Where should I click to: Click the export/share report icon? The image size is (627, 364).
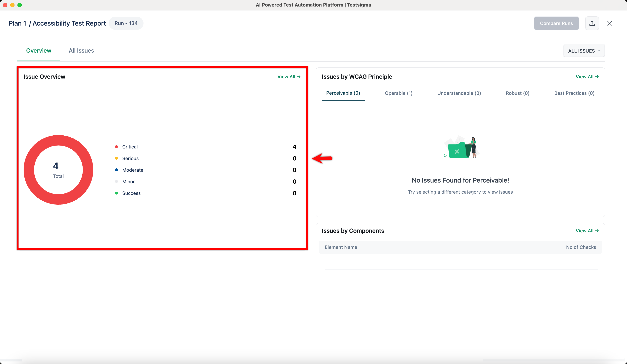click(592, 23)
